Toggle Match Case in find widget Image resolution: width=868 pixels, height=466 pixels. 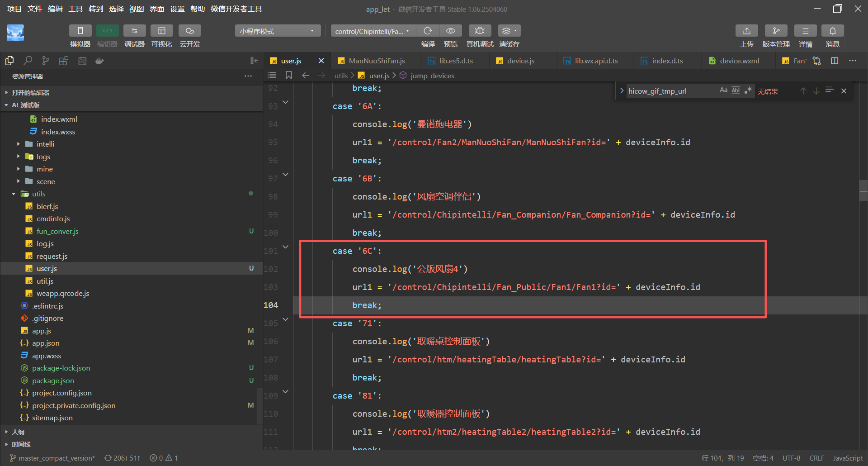click(x=723, y=90)
